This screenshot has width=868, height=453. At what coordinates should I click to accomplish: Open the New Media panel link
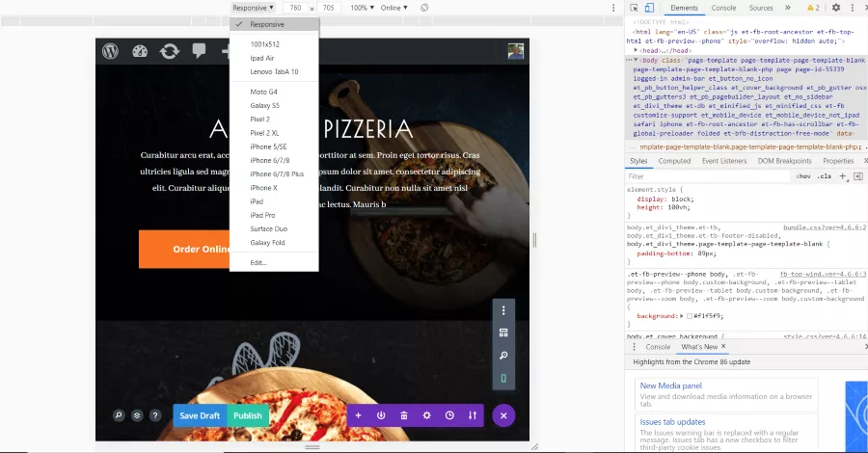point(671,386)
